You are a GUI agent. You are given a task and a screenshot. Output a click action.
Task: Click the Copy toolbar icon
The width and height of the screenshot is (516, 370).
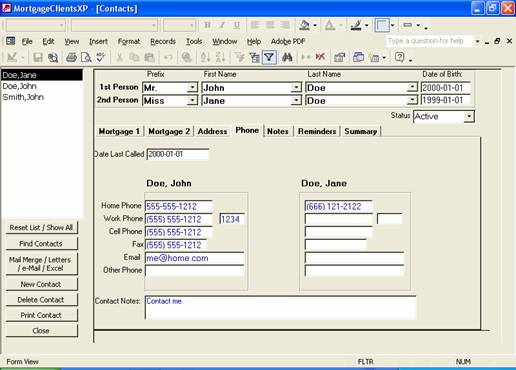point(134,57)
